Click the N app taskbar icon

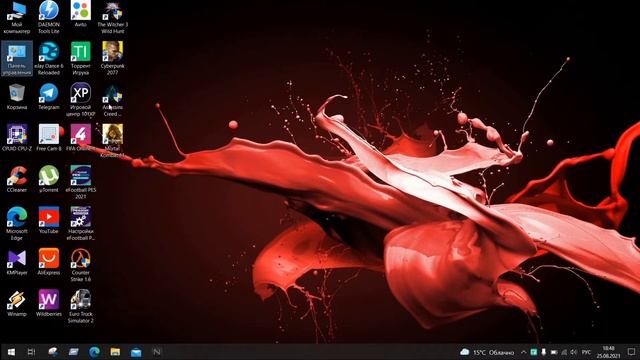point(157,352)
